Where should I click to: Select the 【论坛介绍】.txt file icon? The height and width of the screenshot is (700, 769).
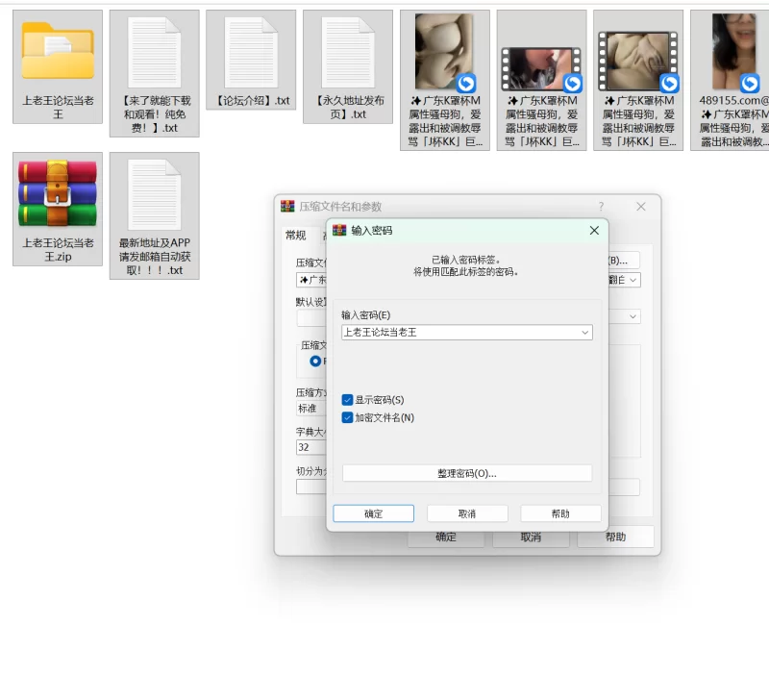coord(251,53)
